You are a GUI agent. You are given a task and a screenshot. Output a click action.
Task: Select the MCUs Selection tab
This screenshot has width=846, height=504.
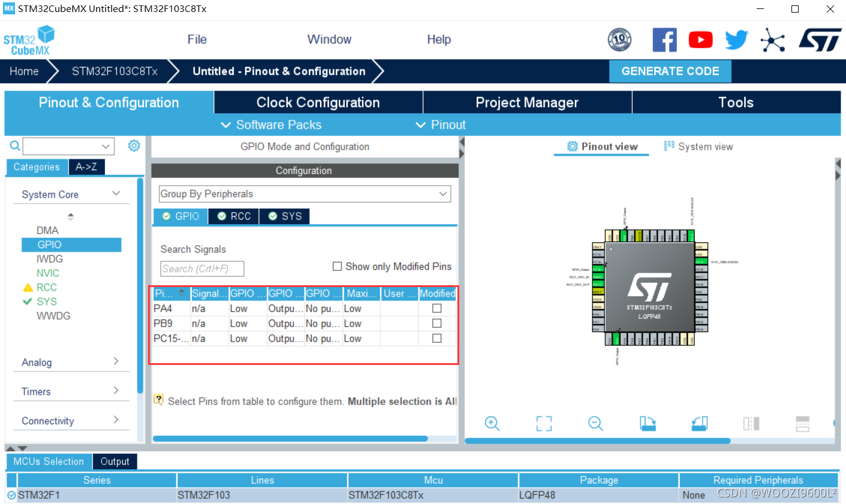coord(49,461)
